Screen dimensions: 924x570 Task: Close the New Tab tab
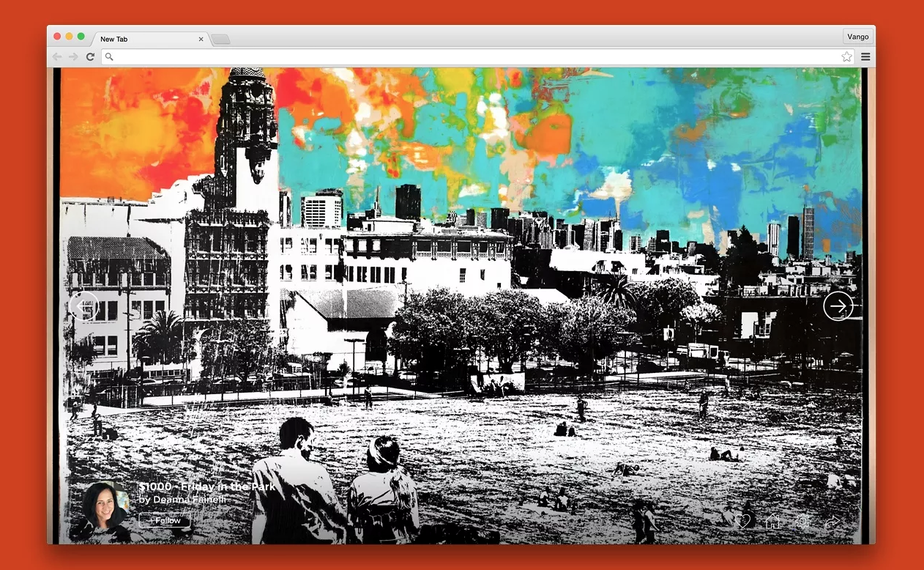coord(201,40)
